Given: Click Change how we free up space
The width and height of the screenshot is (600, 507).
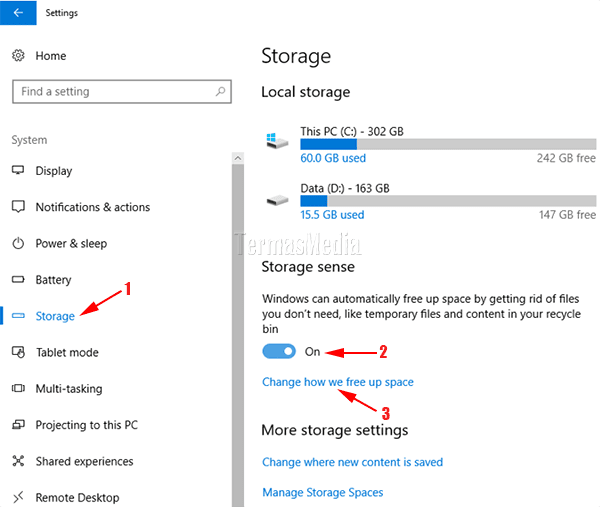Looking at the screenshot, I should click(338, 382).
